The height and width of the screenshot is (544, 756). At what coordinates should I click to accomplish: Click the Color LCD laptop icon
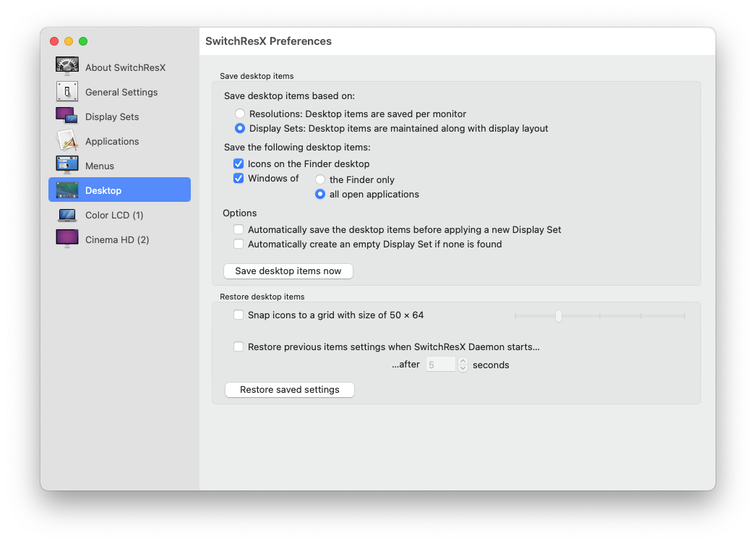[67, 215]
